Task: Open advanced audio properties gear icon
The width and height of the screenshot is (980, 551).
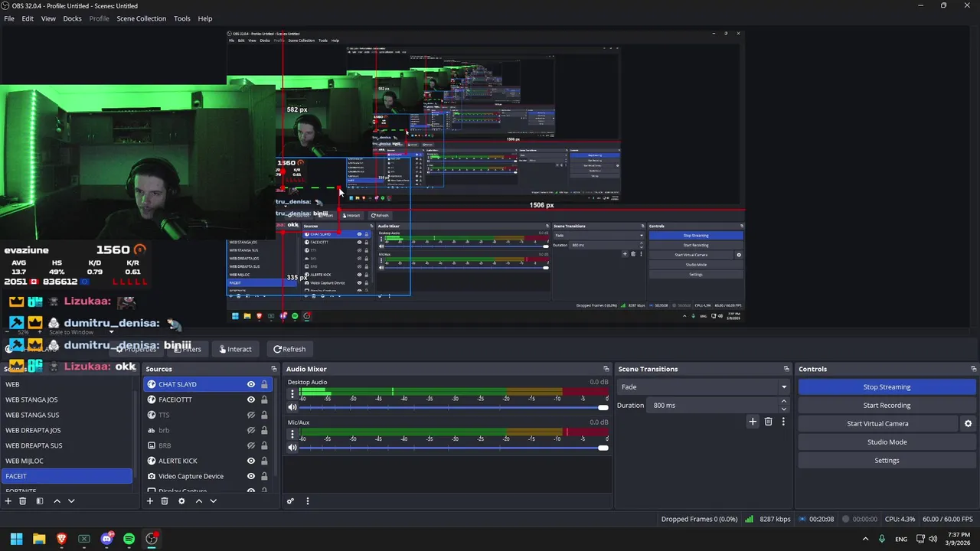Action: 290,501
